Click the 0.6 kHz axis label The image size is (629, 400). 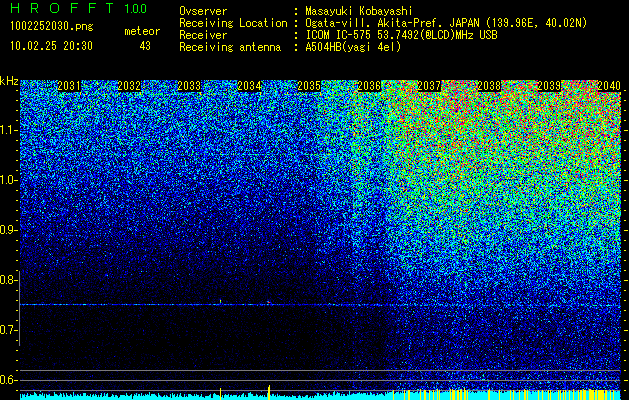[x=7, y=380]
